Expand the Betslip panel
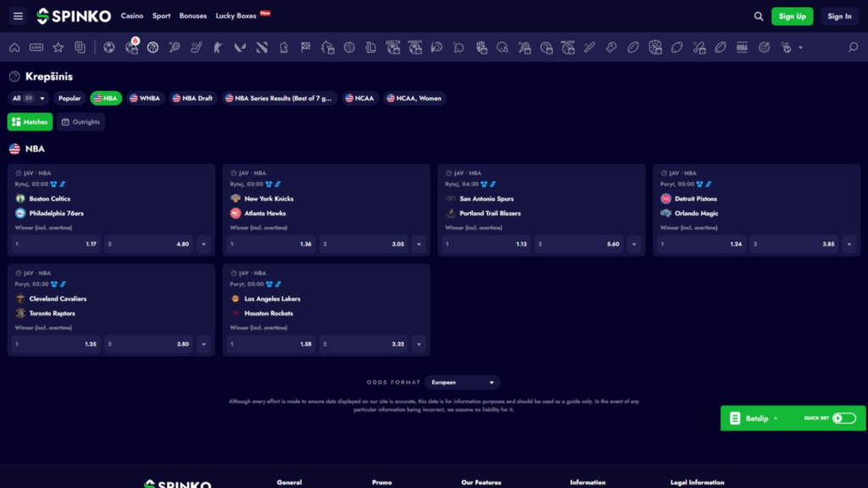 click(x=756, y=419)
